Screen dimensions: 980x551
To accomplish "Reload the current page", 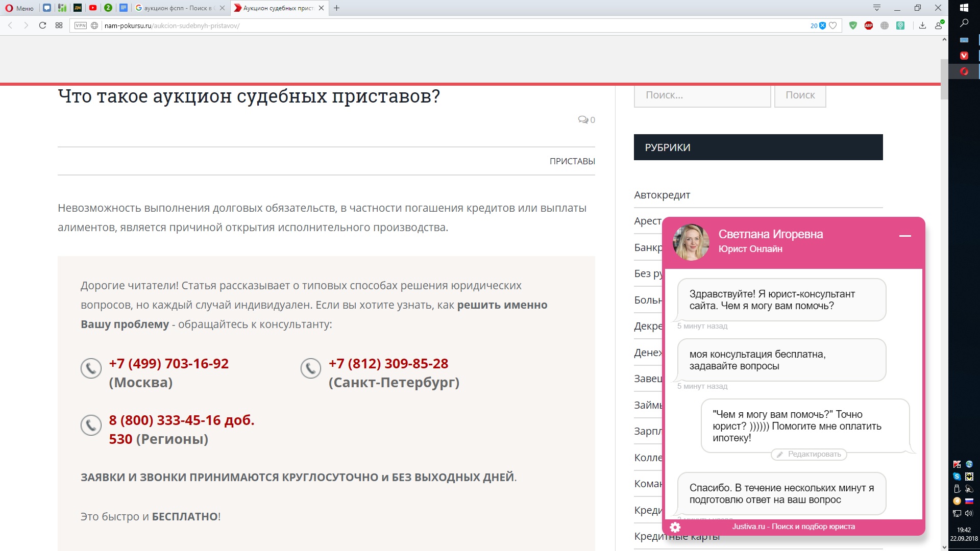I will (42, 26).
